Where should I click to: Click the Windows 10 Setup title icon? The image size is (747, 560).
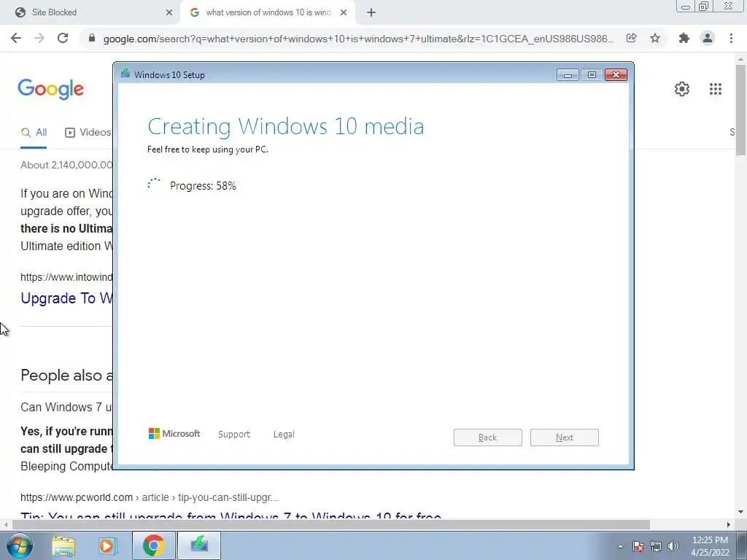[125, 74]
